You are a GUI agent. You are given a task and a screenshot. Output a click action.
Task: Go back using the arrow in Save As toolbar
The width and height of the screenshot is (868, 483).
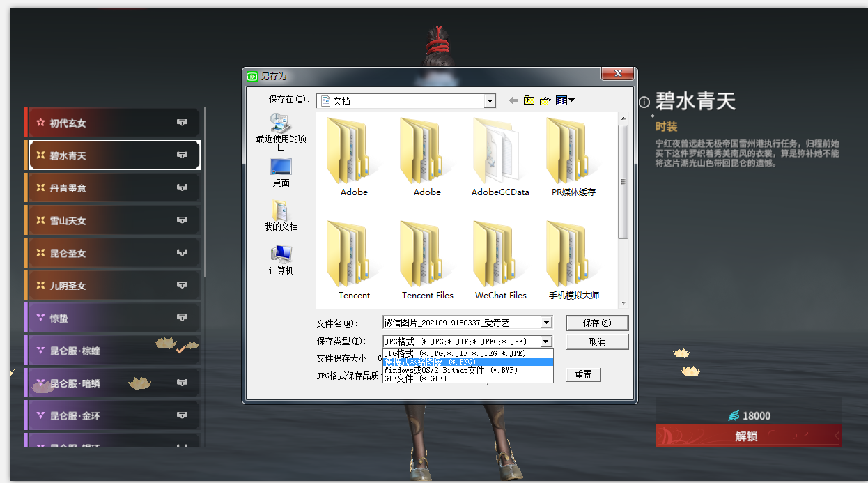click(513, 100)
